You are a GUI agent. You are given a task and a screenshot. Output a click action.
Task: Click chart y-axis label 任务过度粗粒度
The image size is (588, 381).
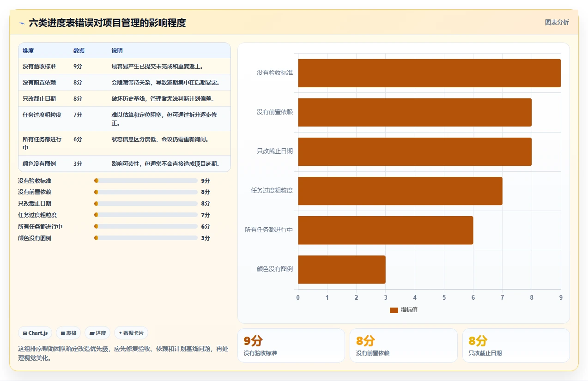point(272,191)
